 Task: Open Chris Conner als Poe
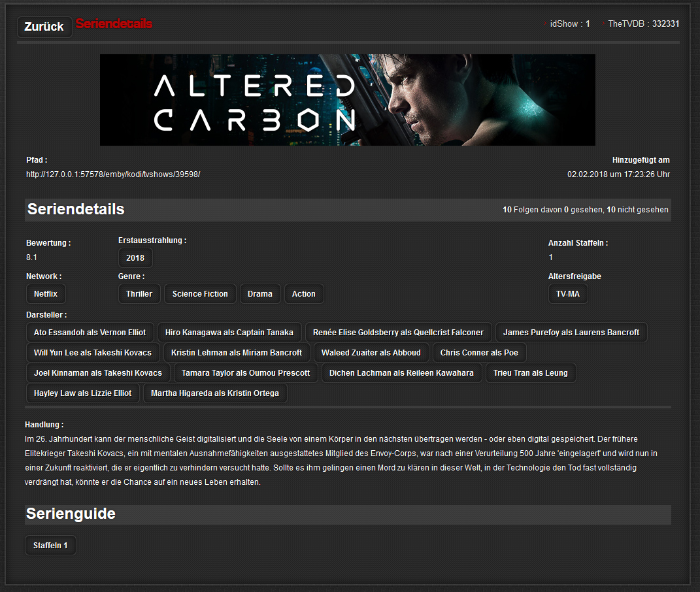click(480, 353)
